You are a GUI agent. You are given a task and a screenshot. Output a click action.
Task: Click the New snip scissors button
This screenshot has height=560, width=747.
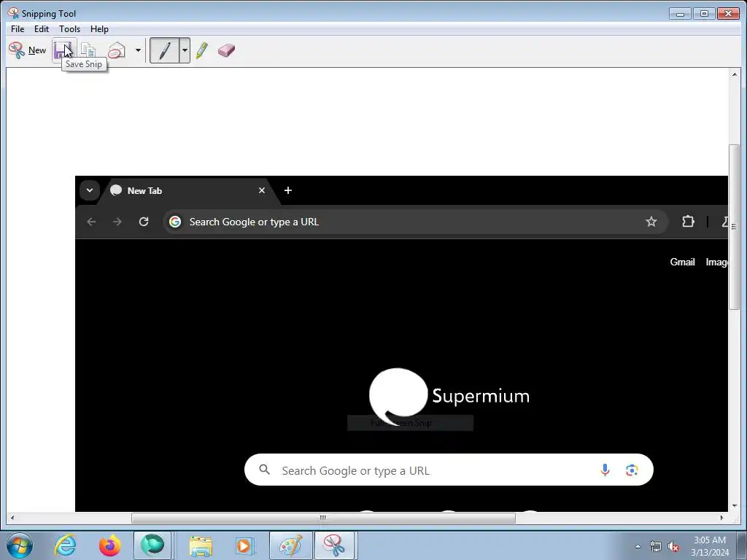(x=27, y=50)
